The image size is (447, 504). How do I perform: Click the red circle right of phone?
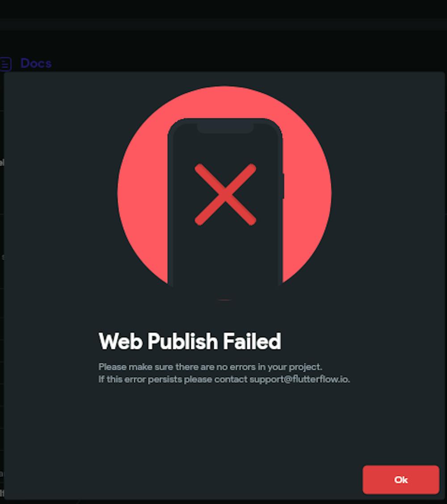coord(307,193)
